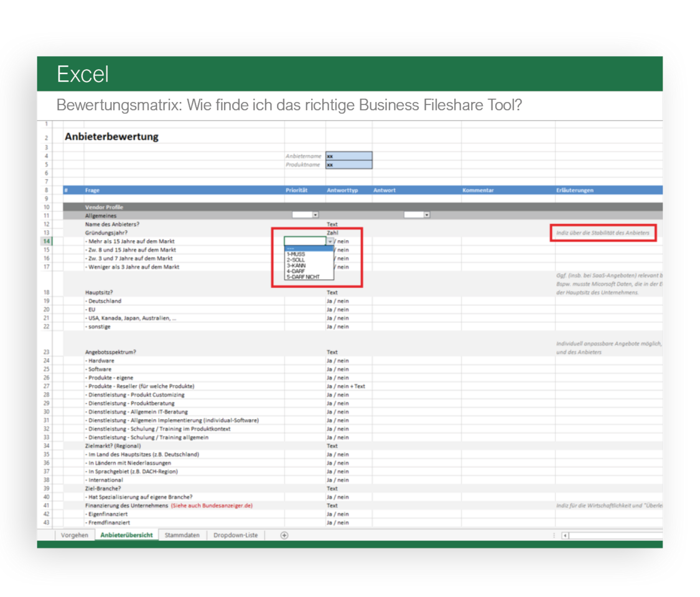Select the 4-DARF priority option
Image resolution: width=700 pixels, height=597 pixels.
(296, 271)
